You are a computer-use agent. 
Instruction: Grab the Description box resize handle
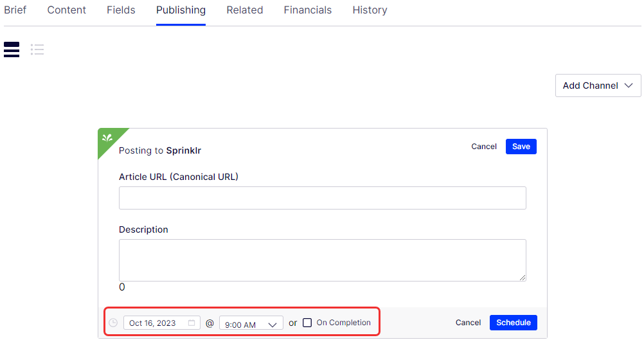[x=522, y=277]
